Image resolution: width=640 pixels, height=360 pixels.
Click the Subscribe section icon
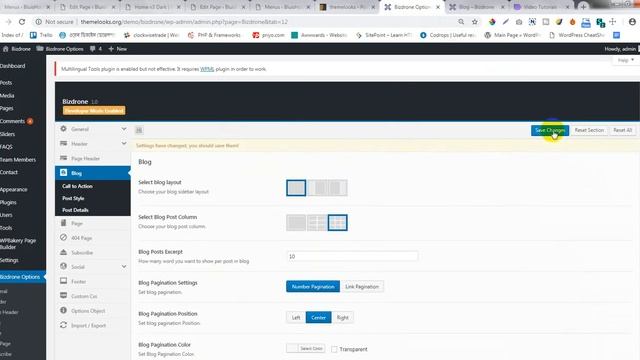(63, 252)
